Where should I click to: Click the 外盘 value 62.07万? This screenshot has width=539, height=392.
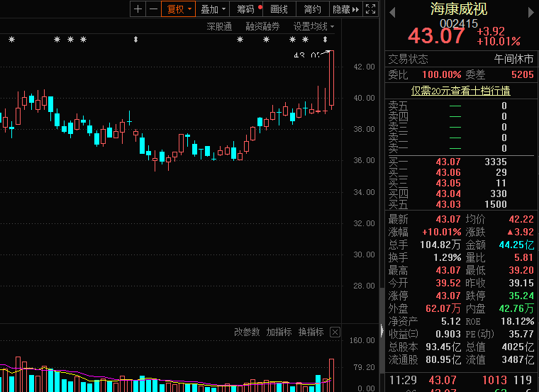pyautogui.click(x=443, y=308)
